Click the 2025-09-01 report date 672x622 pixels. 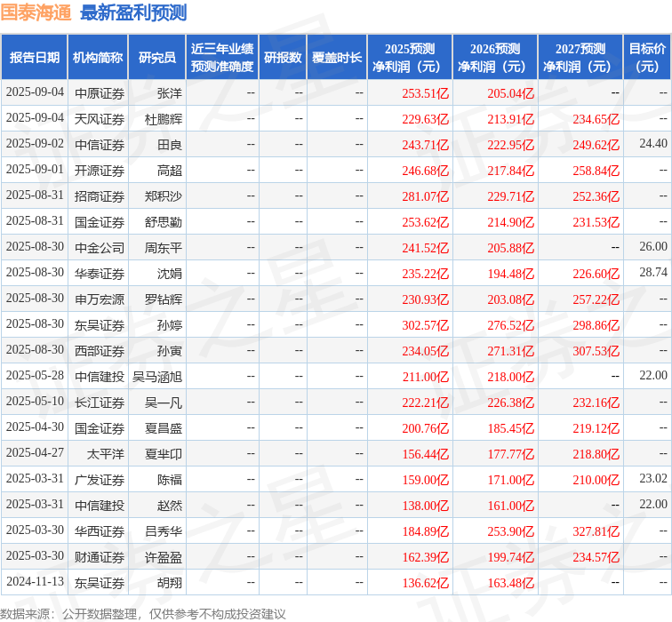click(35, 169)
